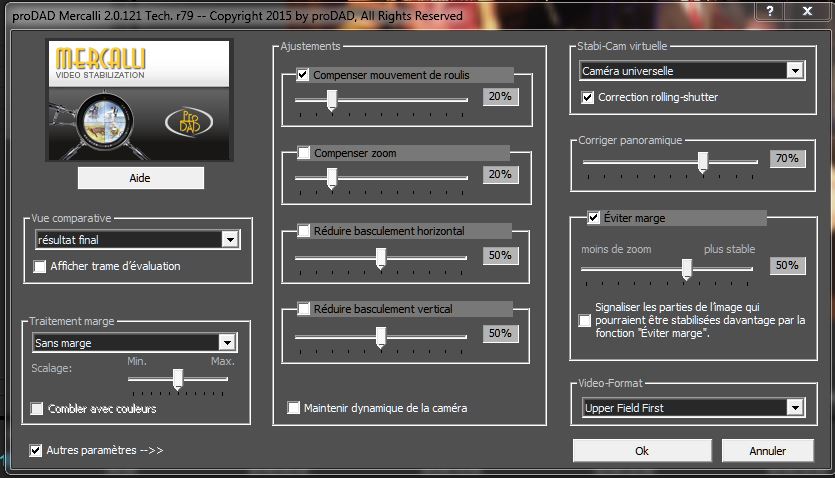The width and height of the screenshot is (835, 478).
Task: Click the 20% value of Compenser zoom
Action: tap(500, 174)
